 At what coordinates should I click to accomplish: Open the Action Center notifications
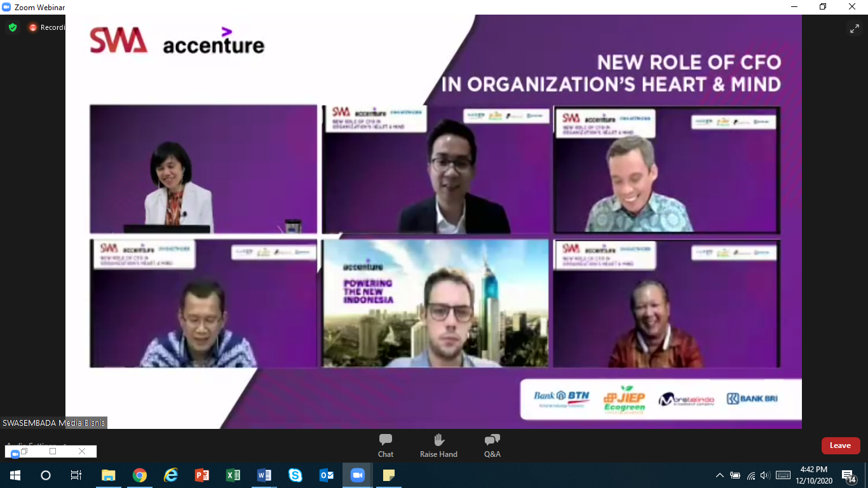849,475
